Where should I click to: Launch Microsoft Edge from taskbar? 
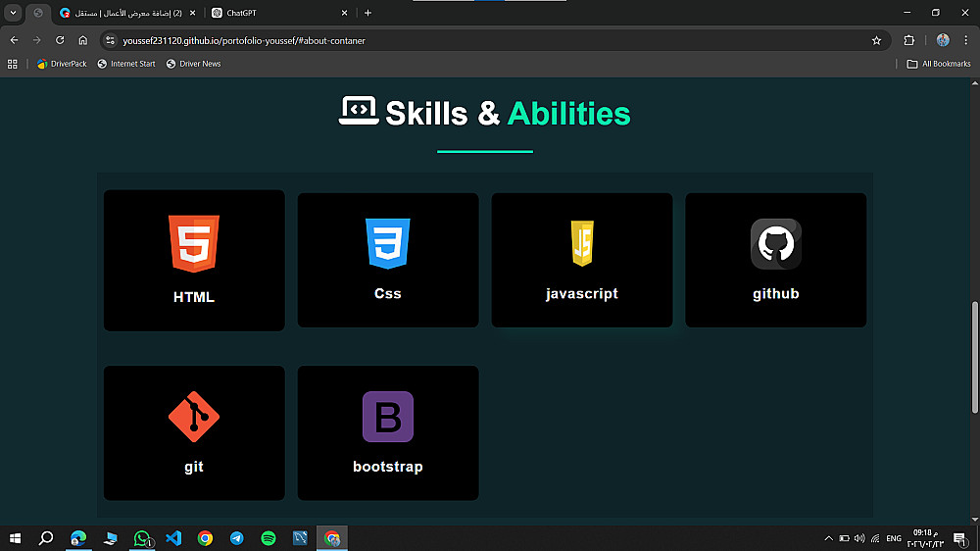point(78,538)
